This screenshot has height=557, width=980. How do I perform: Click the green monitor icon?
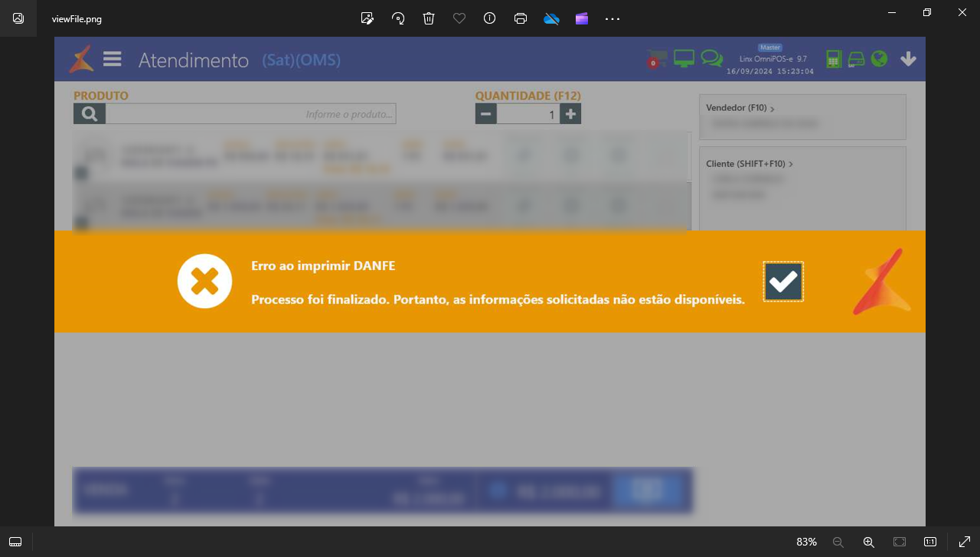point(684,58)
